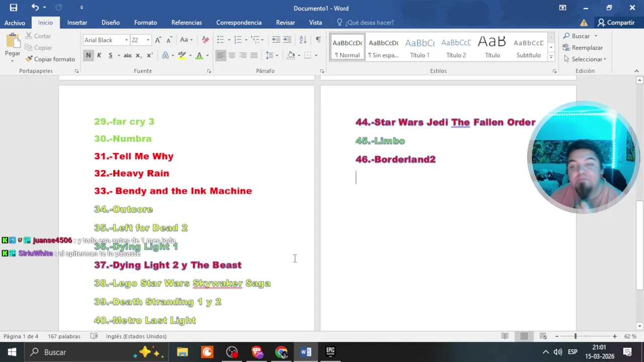The height and width of the screenshot is (362, 644).
Task: Align paragraph text to the right
Action: (x=243, y=55)
